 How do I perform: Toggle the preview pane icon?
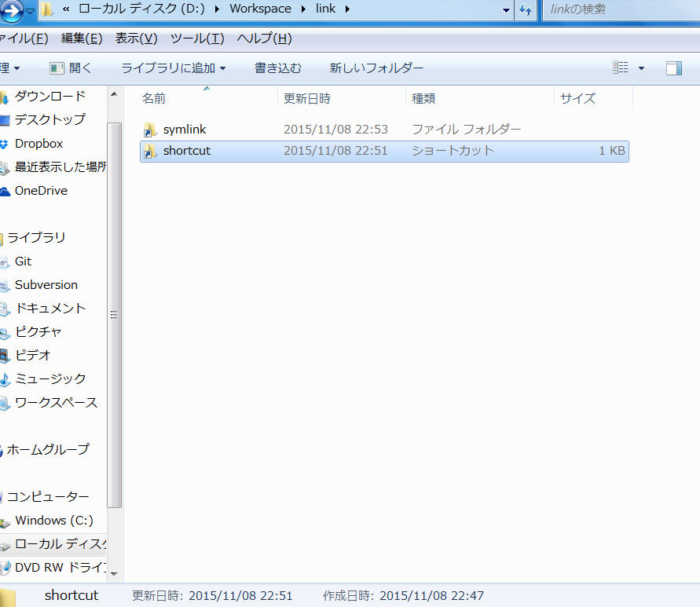(x=673, y=68)
